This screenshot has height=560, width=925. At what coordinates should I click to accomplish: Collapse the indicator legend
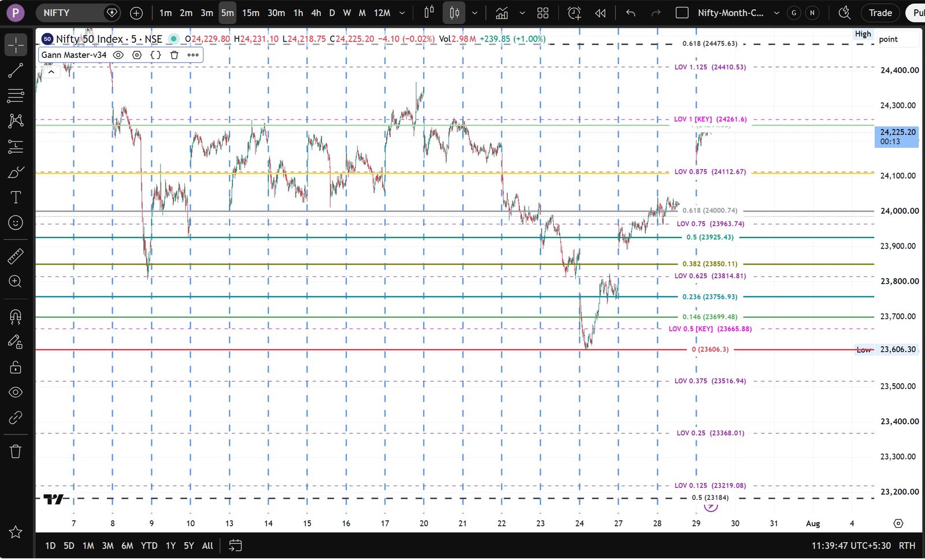coord(51,72)
